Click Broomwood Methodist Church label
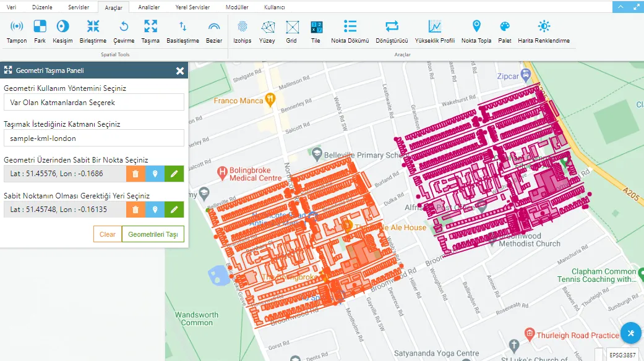The width and height of the screenshot is (644, 361). click(x=529, y=240)
